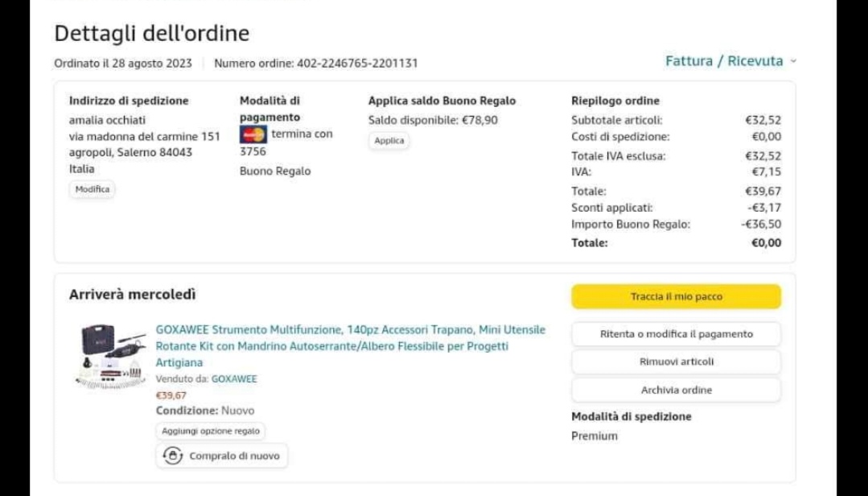This screenshot has height=496, width=868.
Task: Archive the order with Archivia ordine
Action: (676, 391)
